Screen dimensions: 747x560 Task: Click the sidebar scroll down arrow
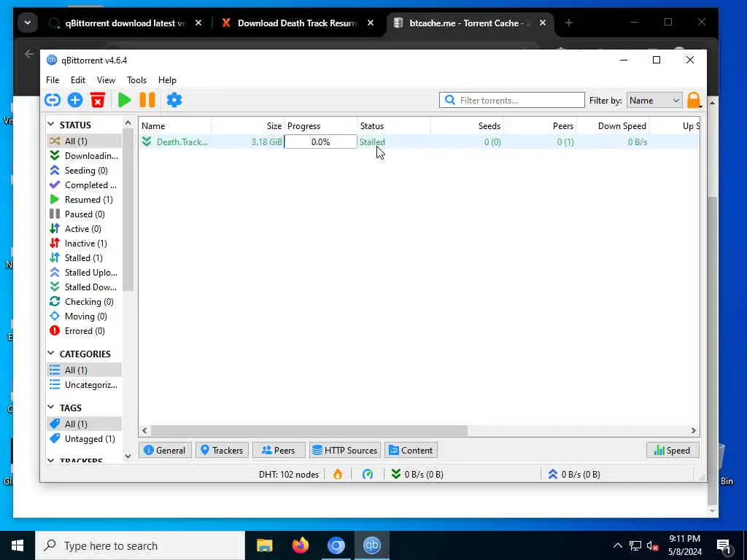coord(128,456)
